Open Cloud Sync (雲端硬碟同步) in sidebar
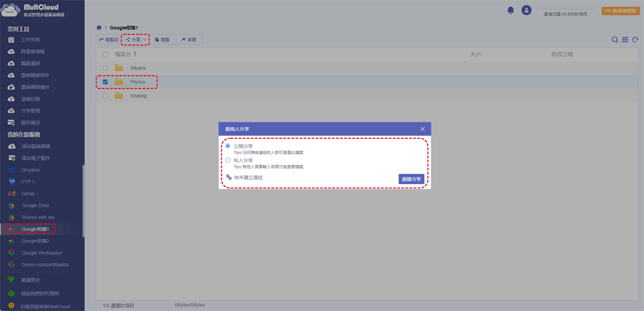Viewport: 644px width, 311px height. point(35,75)
